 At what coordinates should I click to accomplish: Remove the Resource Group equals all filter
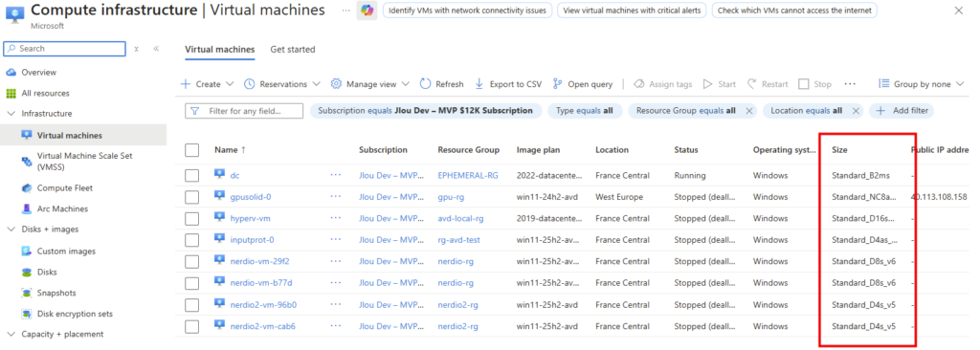(x=748, y=111)
